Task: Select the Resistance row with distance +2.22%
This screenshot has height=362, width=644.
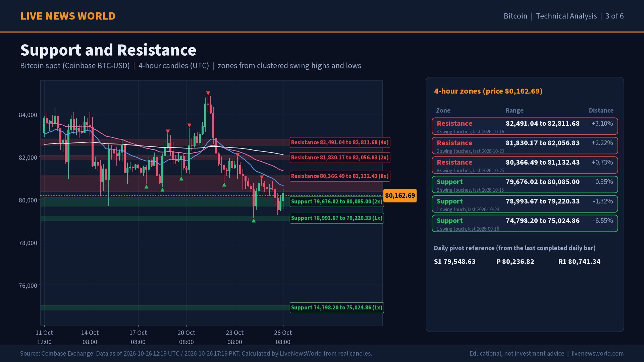Action: tap(525, 146)
